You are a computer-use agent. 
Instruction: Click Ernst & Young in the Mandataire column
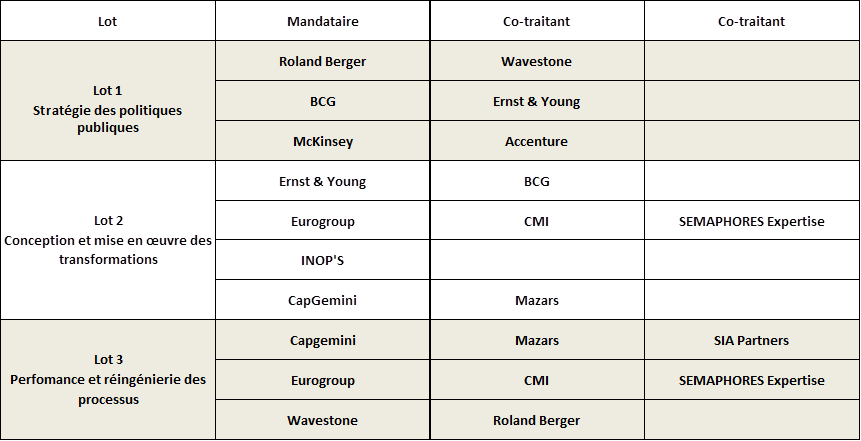tap(322, 181)
